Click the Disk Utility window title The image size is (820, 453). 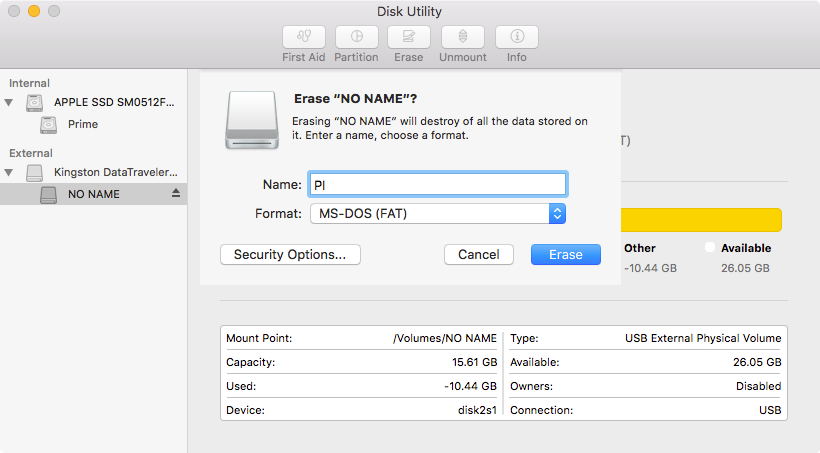[409, 12]
